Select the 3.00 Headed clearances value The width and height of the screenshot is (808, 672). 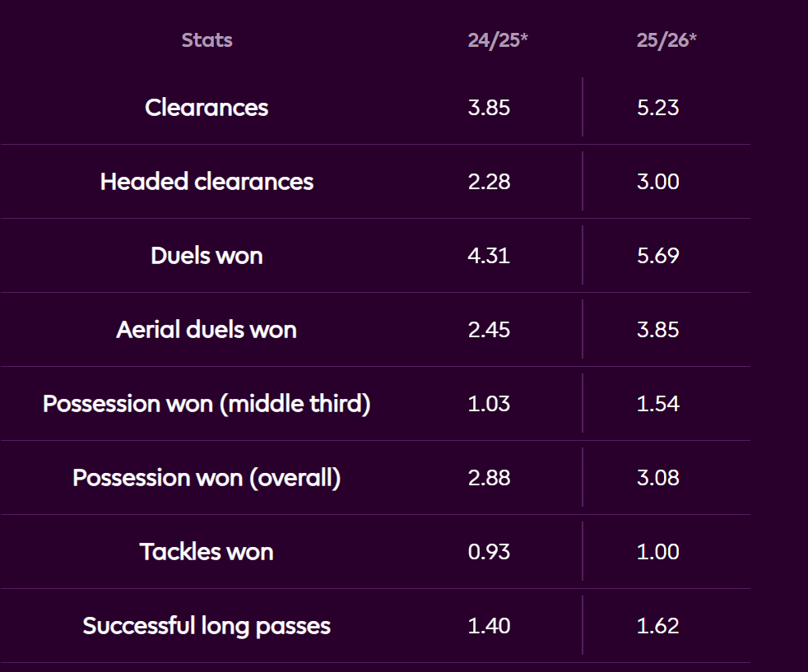[x=658, y=182]
